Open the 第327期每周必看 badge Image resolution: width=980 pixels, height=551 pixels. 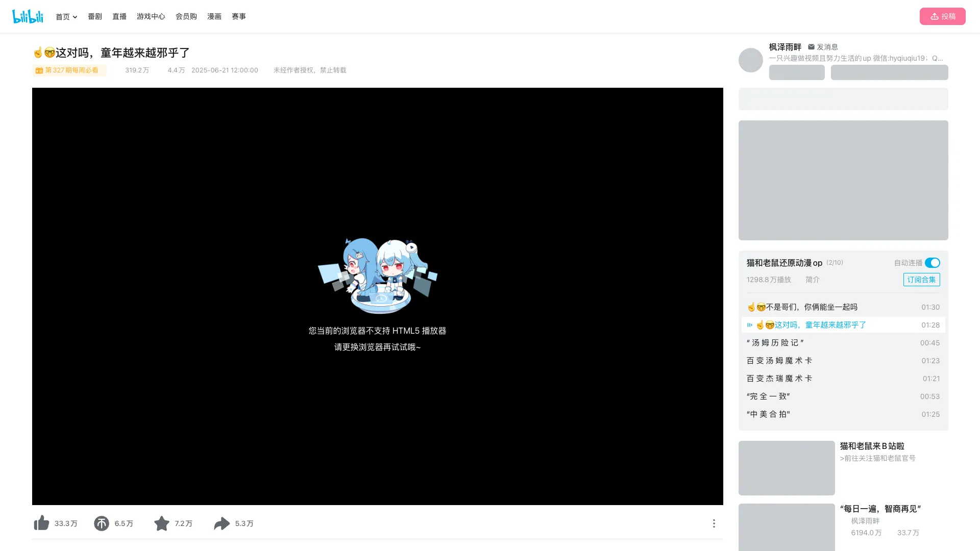click(x=69, y=70)
